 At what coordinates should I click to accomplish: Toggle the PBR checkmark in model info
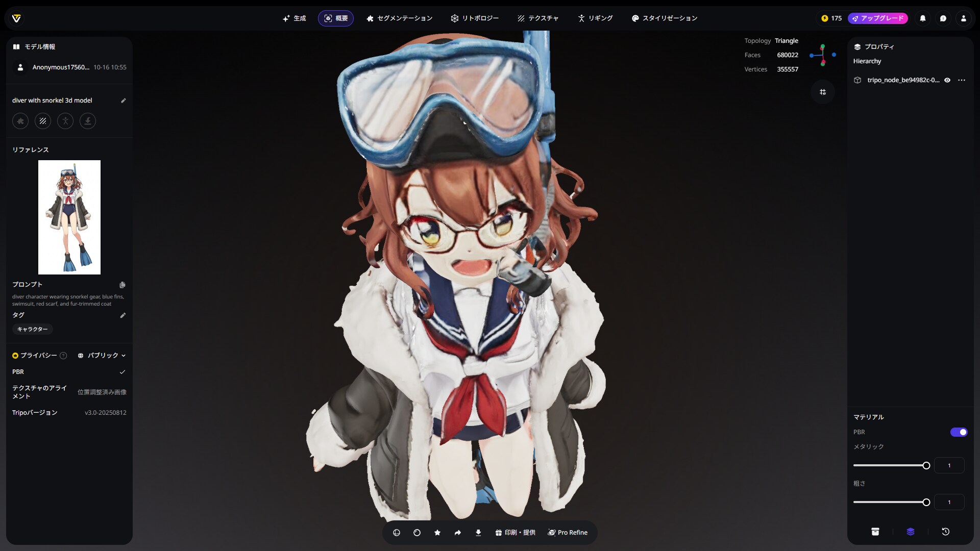(x=122, y=372)
